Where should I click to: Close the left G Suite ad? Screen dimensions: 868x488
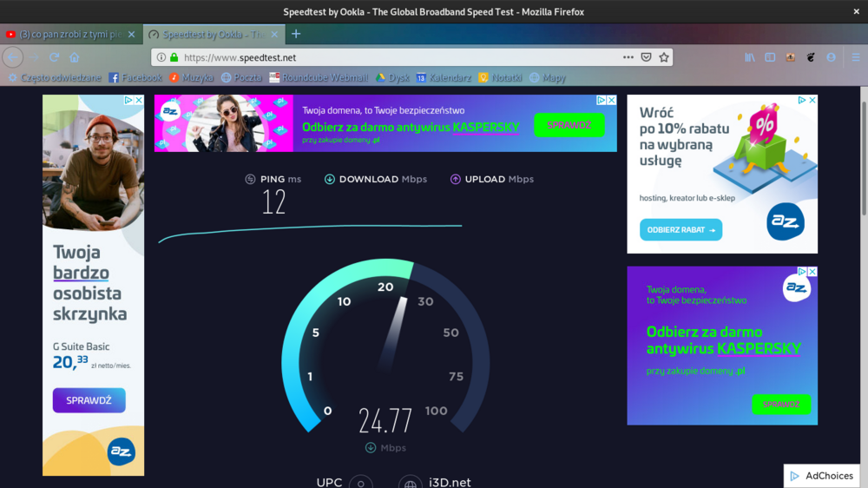coord(139,100)
